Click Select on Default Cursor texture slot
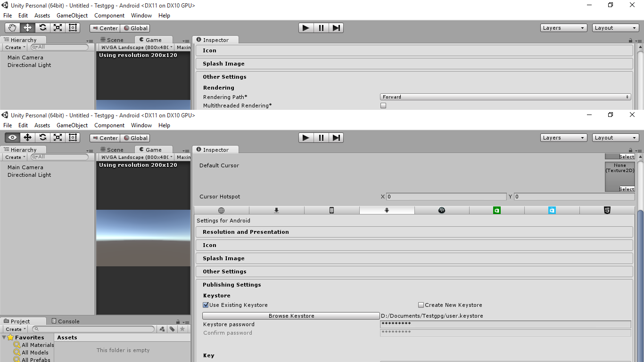Image resolution: width=644 pixels, height=362 pixels. pyautogui.click(x=627, y=189)
